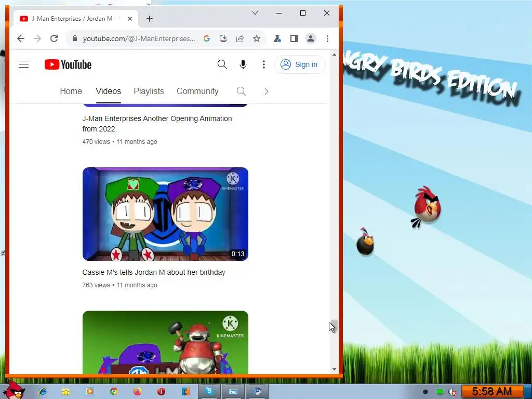This screenshot has height=399, width=532.
Task: Open a new browser tab
Action: tap(149, 19)
